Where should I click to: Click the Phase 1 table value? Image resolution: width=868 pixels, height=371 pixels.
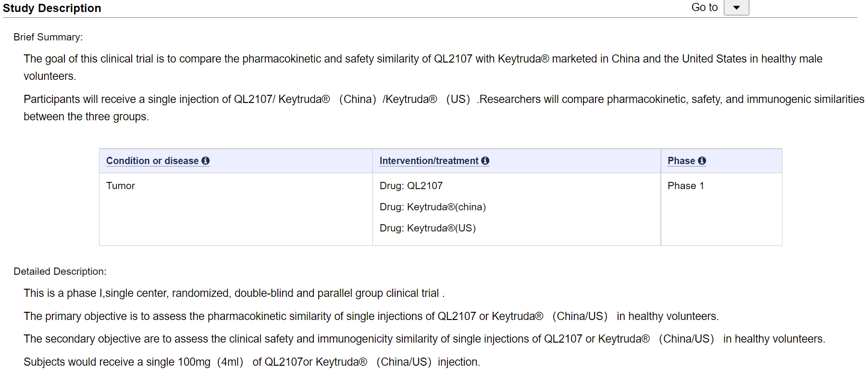coord(685,186)
